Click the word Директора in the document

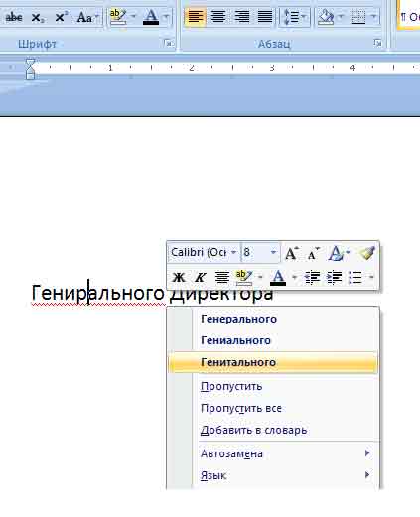coord(221,295)
